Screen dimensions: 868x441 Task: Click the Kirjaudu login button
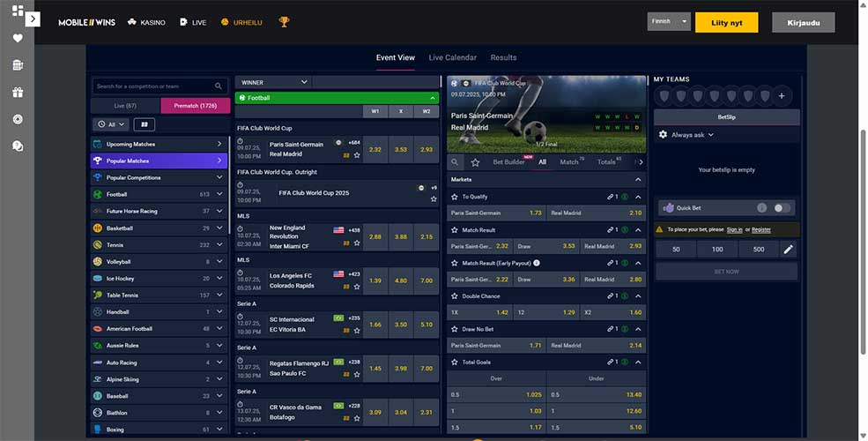804,23
